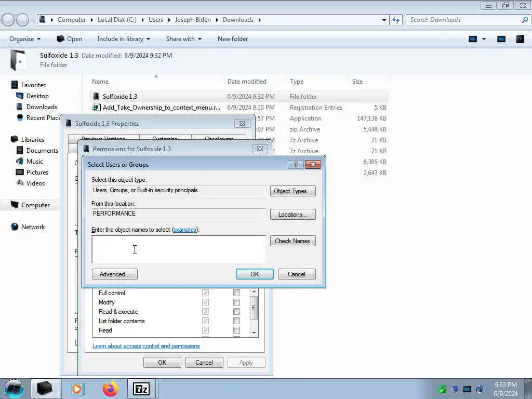Open the Music library icon
Viewport: 532px width, 399px height.
coord(20,161)
